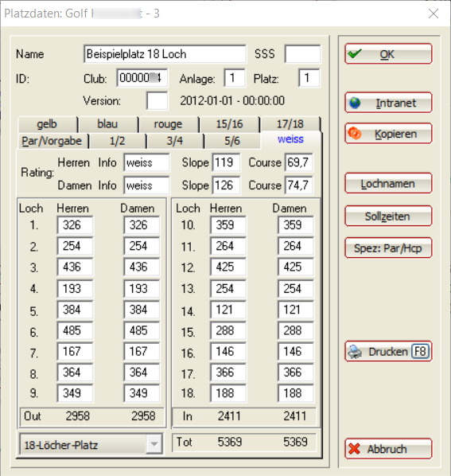Viewport: 451px width, 476px height.
Task: Click the Spez: Par/Hcp button
Action: point(388,248)
